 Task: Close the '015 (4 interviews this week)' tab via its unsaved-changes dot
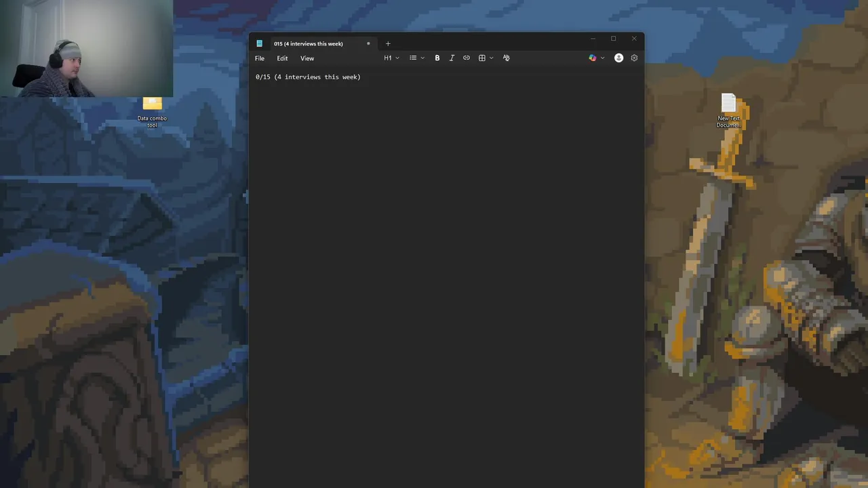(368, 43)
